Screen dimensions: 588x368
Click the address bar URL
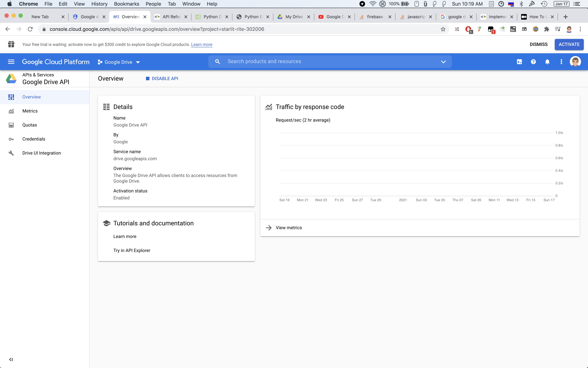[157, 29]
